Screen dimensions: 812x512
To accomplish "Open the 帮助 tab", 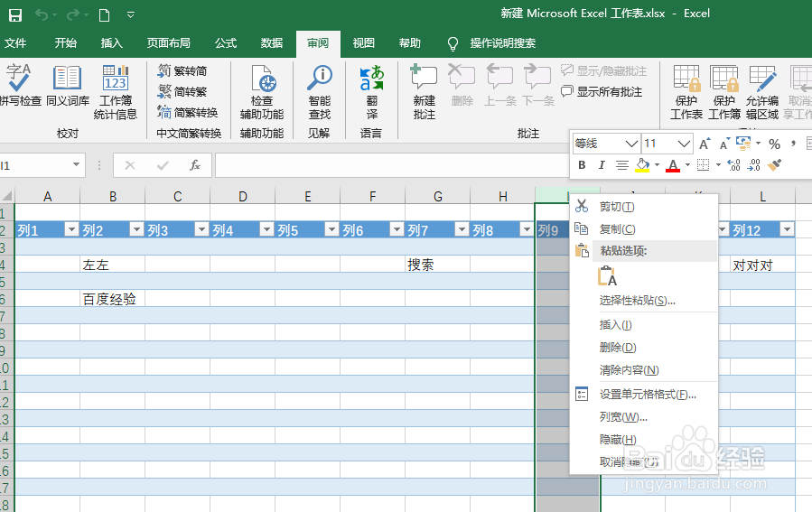I will coord(410,43).
